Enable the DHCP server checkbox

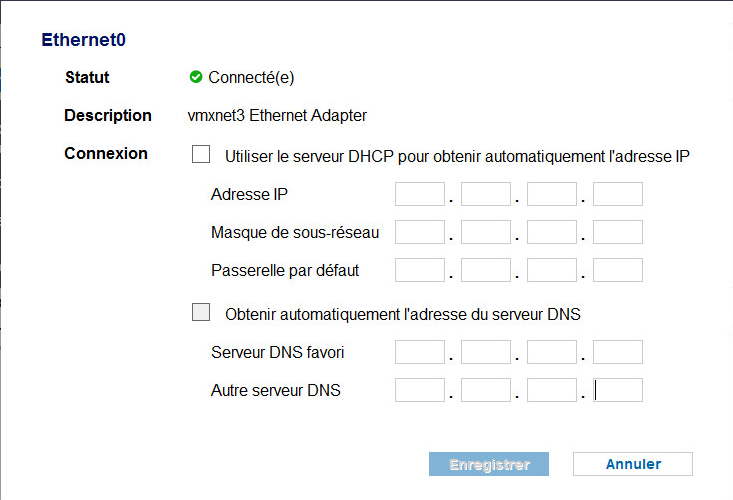[201, 154]
